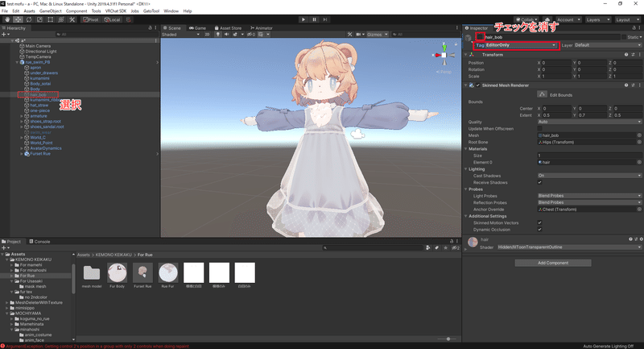This screenshot has height=349, width=644.
Task: Select hair_bob in the Hierarchy
Action: click(x=38, y=94)
